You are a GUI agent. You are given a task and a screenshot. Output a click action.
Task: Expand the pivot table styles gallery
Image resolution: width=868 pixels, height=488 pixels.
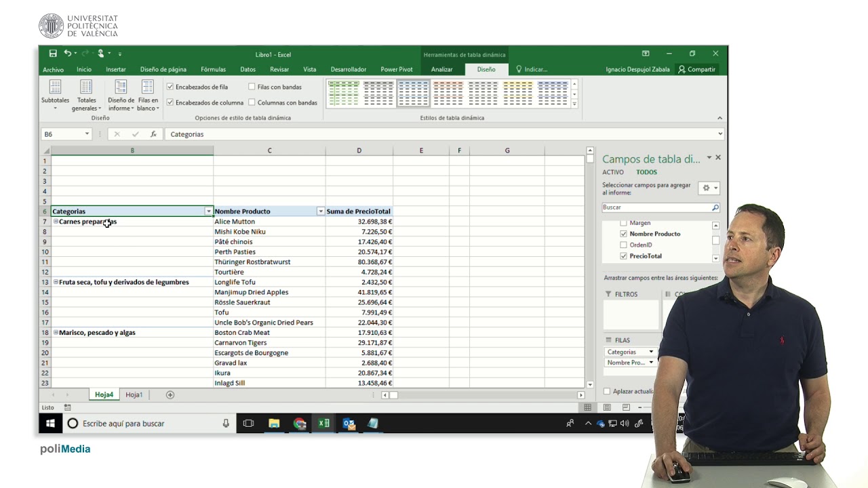(x=574, y=104)
